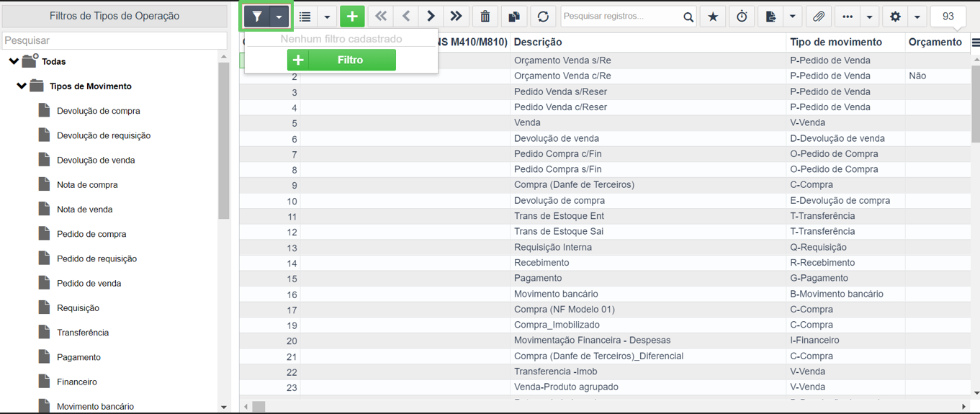Open attachments via the paperclip icon

(819, 17)
